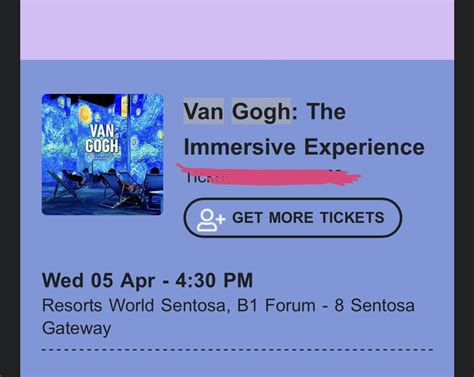Click the dashed divider line below the address
Image resolution: width=474 pixels, height=377 pixels.
point(237,350)
